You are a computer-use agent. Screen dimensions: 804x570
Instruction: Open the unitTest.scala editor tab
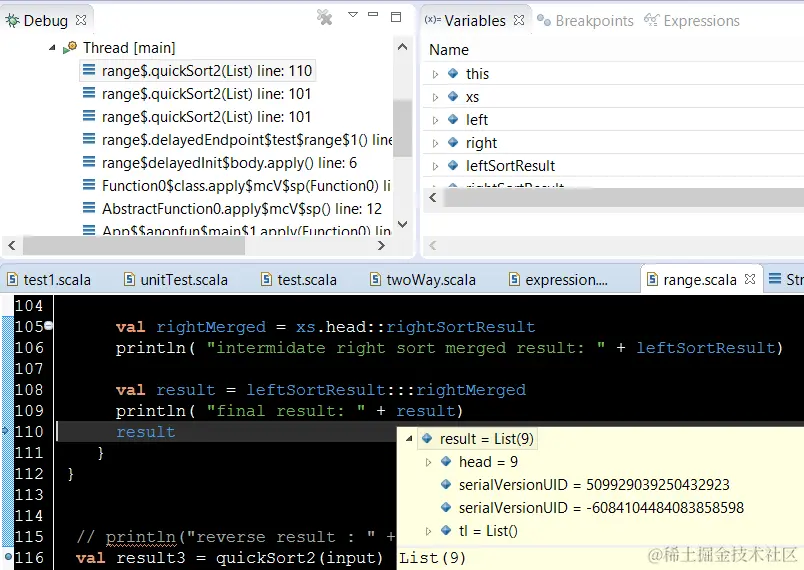(x=176, y=280)
